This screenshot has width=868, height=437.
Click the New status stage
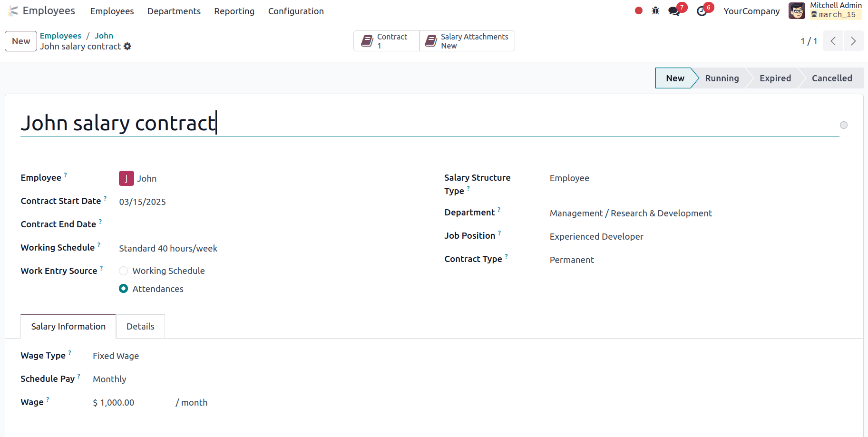(675, 78)
